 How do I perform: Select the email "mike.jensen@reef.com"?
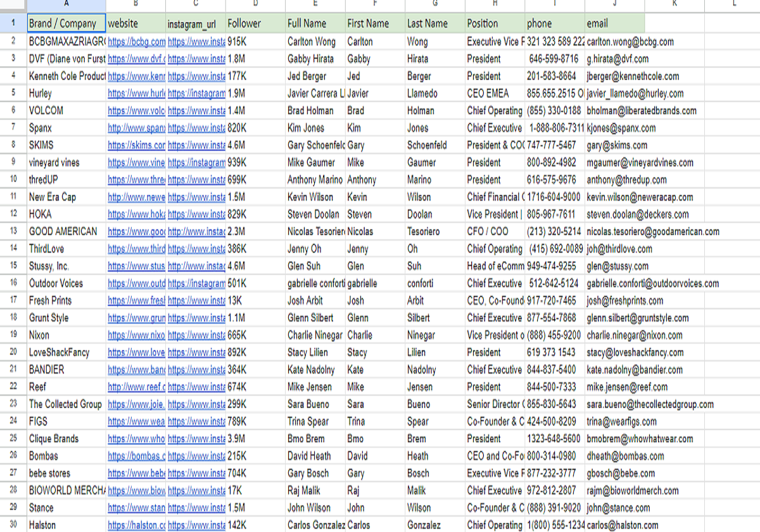pos(627,386)
